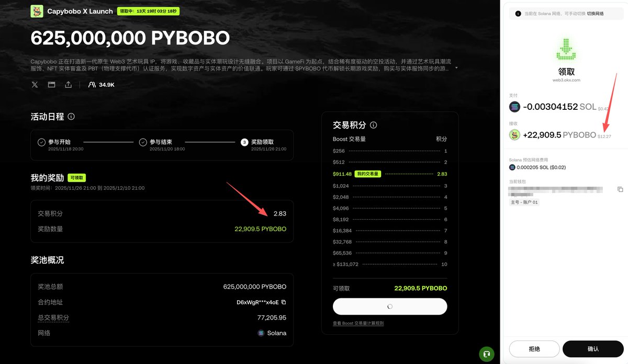Click the $4,096 Boost tier row

point(390,208)
